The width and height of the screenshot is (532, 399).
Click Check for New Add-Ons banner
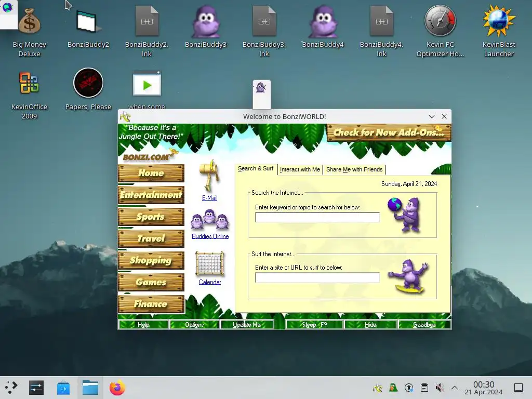tap(389, 132)
